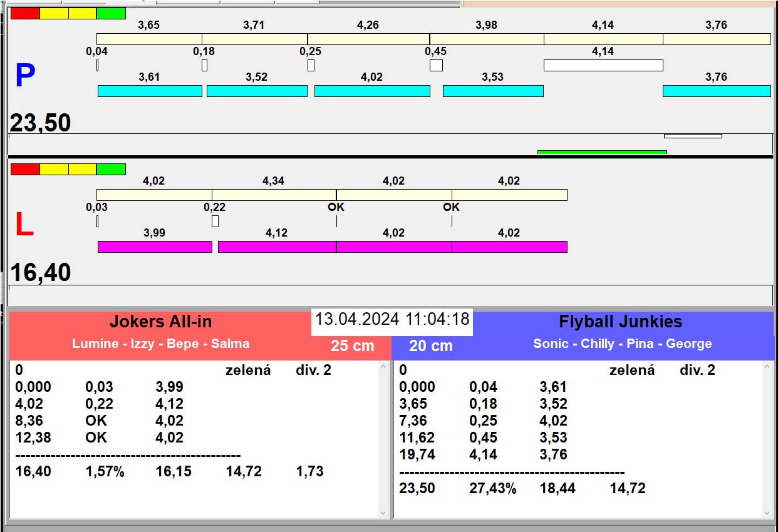Click the red start light in lane P
Screen dimensions: 778x532
click(x=25, y=13)
